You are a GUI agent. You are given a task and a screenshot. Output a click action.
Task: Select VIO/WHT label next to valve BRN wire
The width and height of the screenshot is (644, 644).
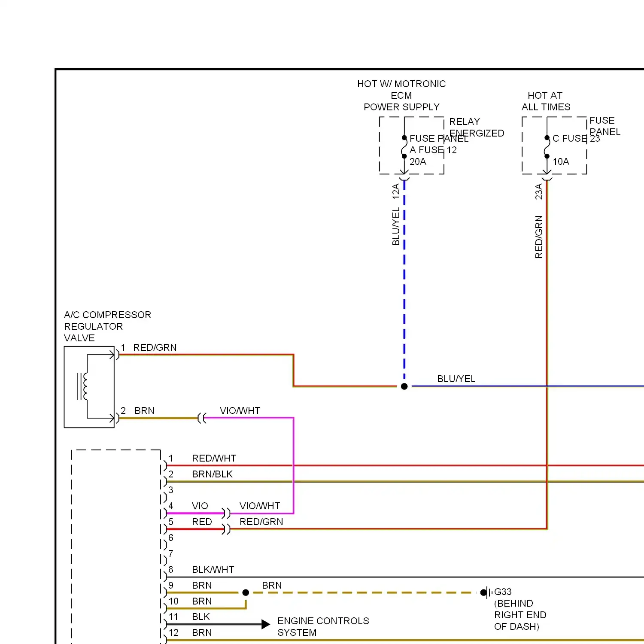240,410
